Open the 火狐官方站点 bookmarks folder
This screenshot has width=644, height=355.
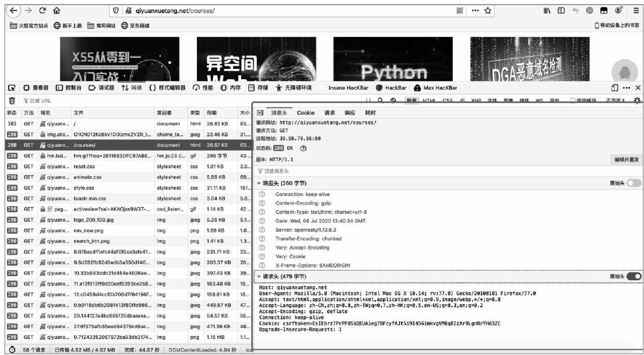click(x=29, y=26)
